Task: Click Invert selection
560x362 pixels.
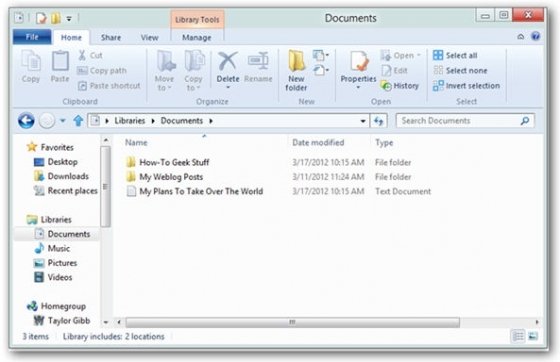Action: pyautogui.click(x=466, y=86)
